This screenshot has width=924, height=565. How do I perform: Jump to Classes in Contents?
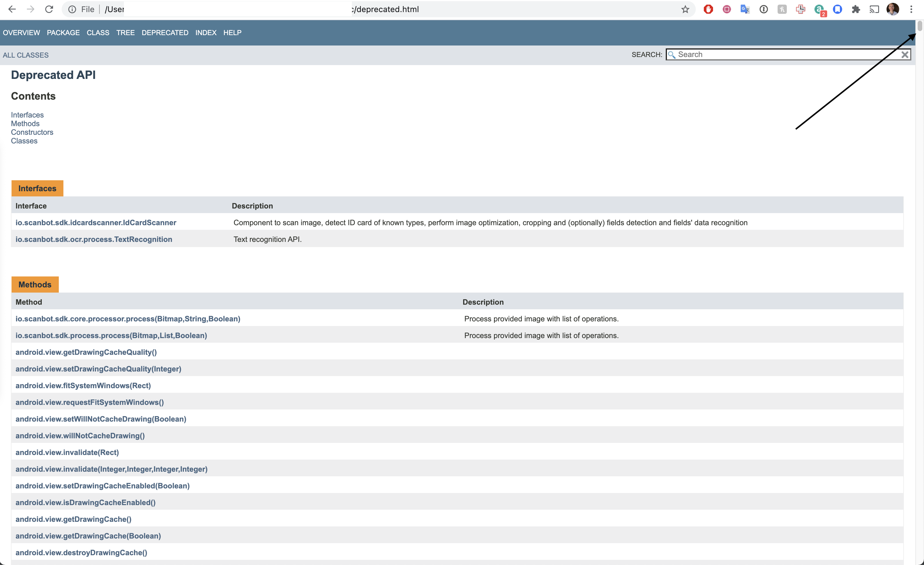[x=24, y=141]
